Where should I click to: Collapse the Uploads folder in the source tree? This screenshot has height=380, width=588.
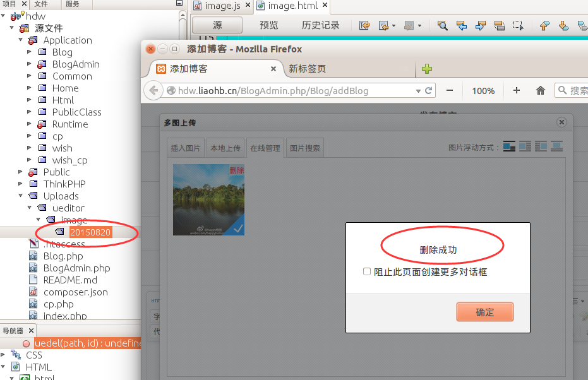click(x=21, y=196)
